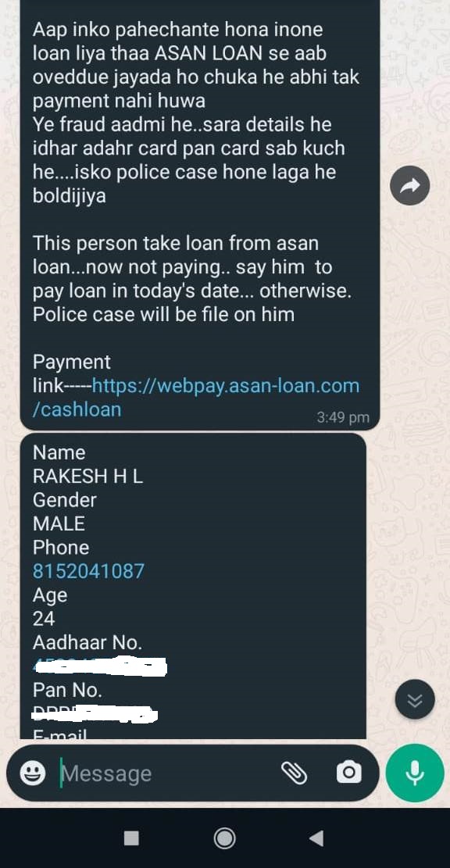
Task: Tap the Android home circle button
Action: point(224,838)
